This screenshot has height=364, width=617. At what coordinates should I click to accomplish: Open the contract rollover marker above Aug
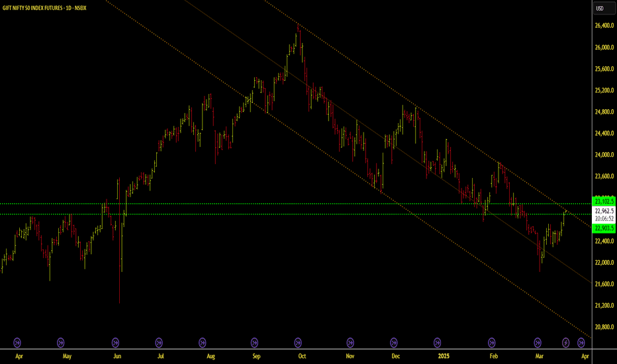pyautogui.click(x=203, y=343)
